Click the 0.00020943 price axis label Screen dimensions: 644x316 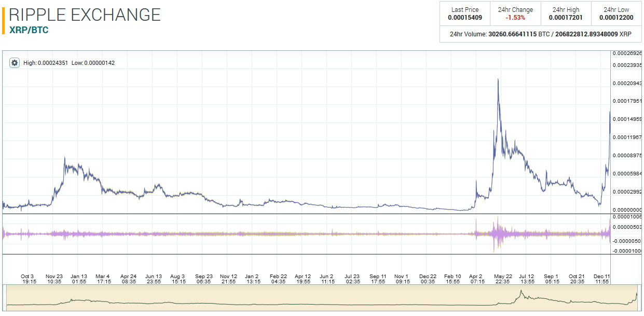[627, 83]
